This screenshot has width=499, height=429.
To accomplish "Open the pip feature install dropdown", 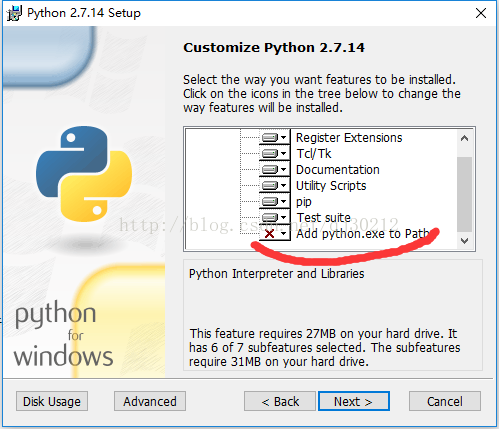I will (275, 201).
